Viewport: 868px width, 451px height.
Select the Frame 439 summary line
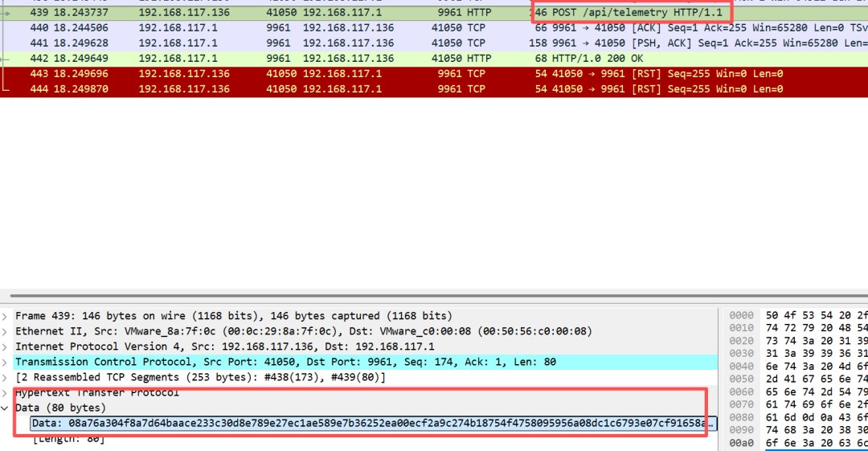(234, 316)
